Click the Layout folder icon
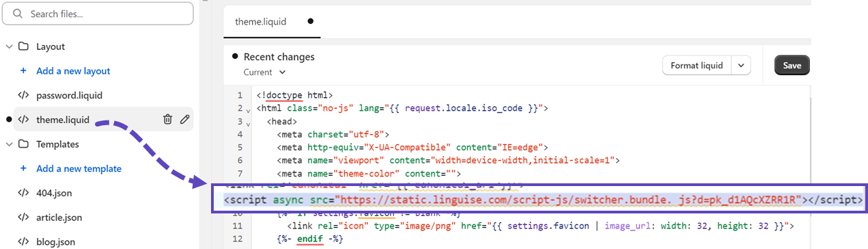This screenshot has height=249, width=868. pos(24,47)
